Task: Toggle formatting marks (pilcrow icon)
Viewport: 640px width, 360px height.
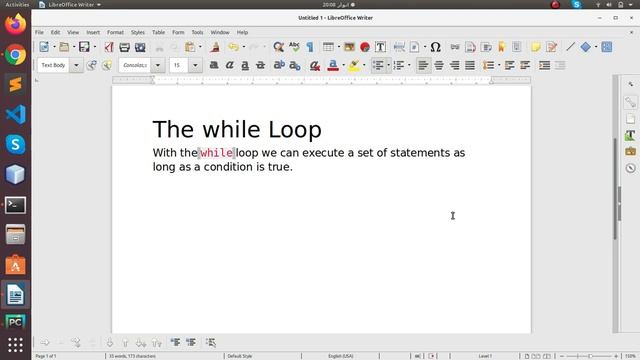Action: click(310, 47)
